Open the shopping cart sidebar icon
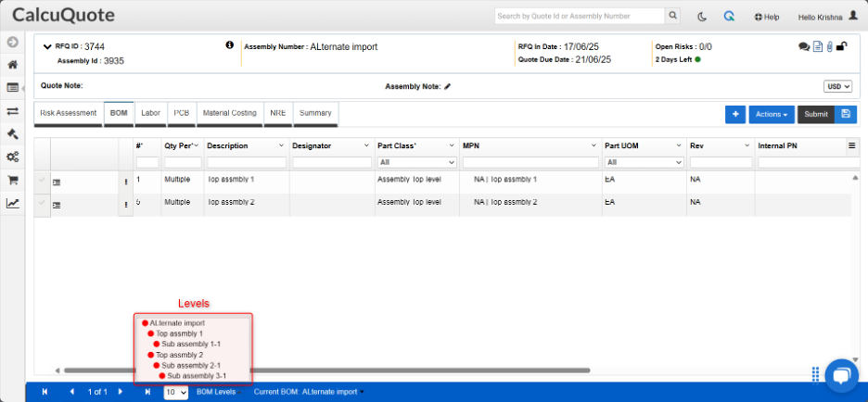The width and height of the screenshot is (868, 402). pyautogui.click(x=12, y=181)
